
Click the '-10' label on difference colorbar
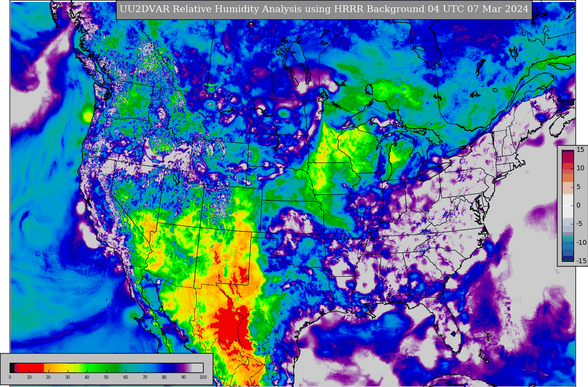pyautogui.click(x=581, y=242)
